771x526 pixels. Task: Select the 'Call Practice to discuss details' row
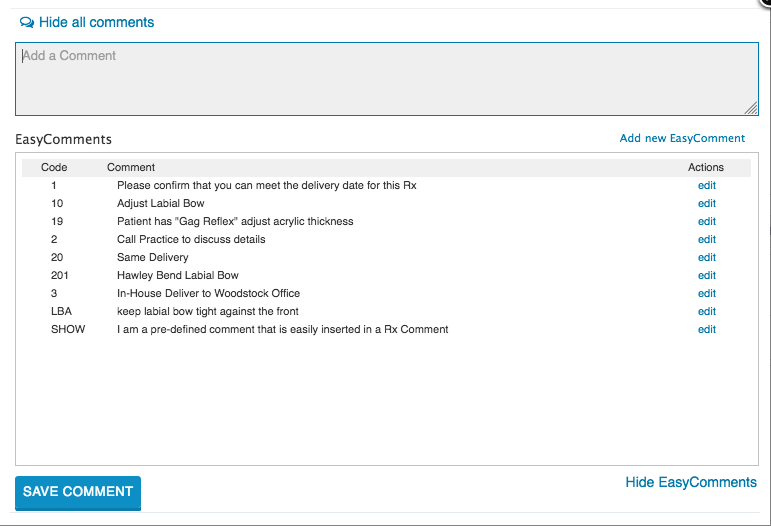[386, 239]
